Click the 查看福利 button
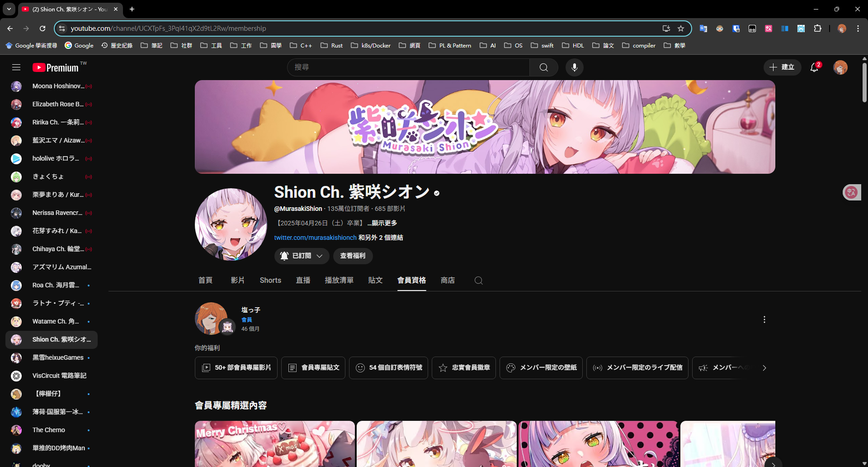Viewport: 868px width, 467px height. click(353, 256)
